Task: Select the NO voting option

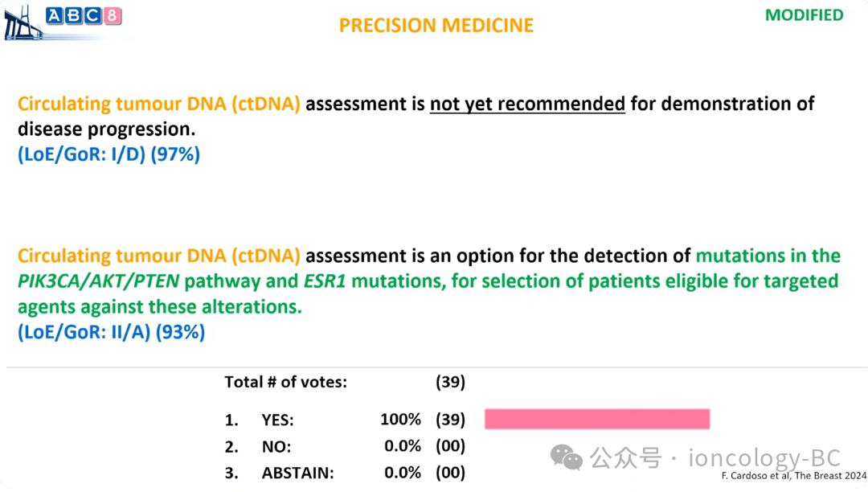Action: pos(276,447)
